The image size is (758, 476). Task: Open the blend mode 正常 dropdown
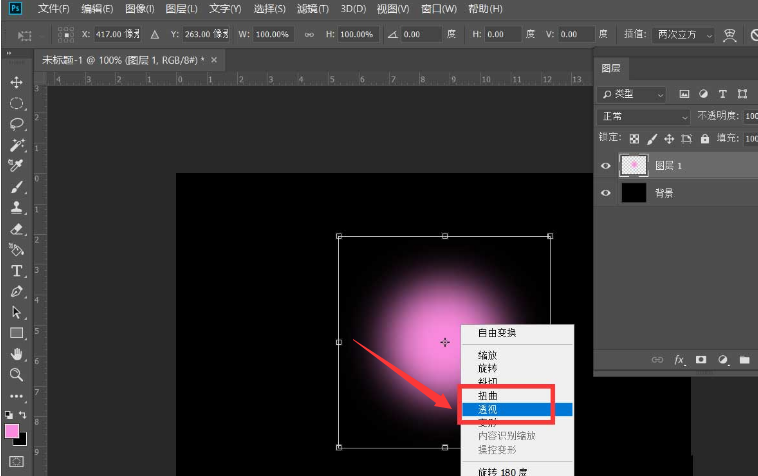click(x=644, y=116)
